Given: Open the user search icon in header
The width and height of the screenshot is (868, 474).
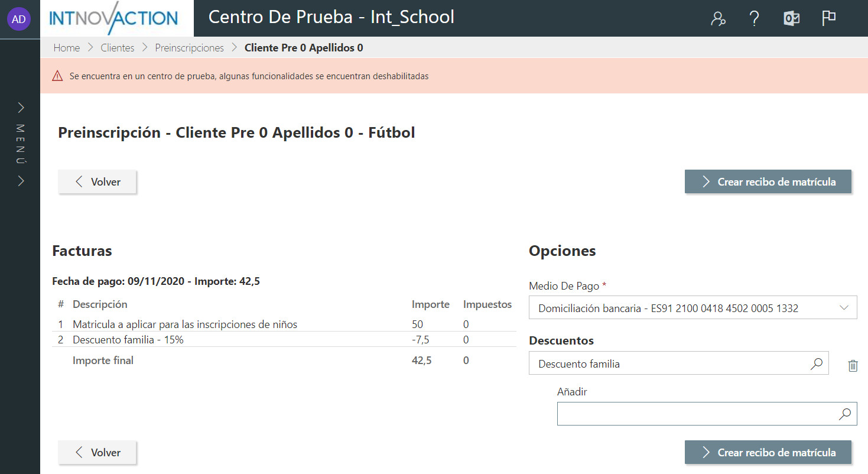Looking at the screenshot, I should point(718,19).
